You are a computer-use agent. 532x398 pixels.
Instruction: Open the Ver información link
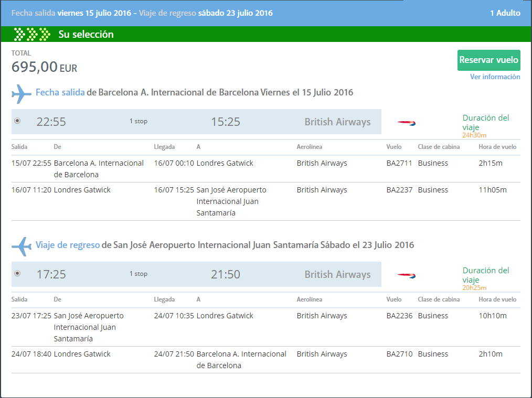(495, 77)
